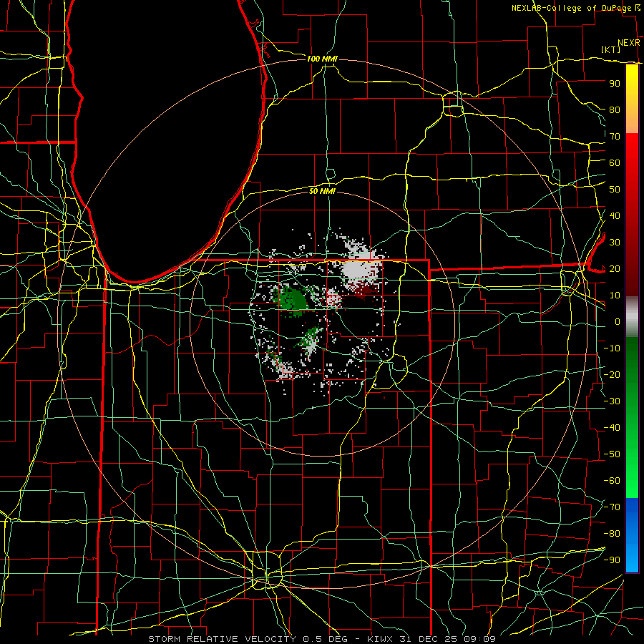Click the -70 value on the velocity scale

point(612,507)
